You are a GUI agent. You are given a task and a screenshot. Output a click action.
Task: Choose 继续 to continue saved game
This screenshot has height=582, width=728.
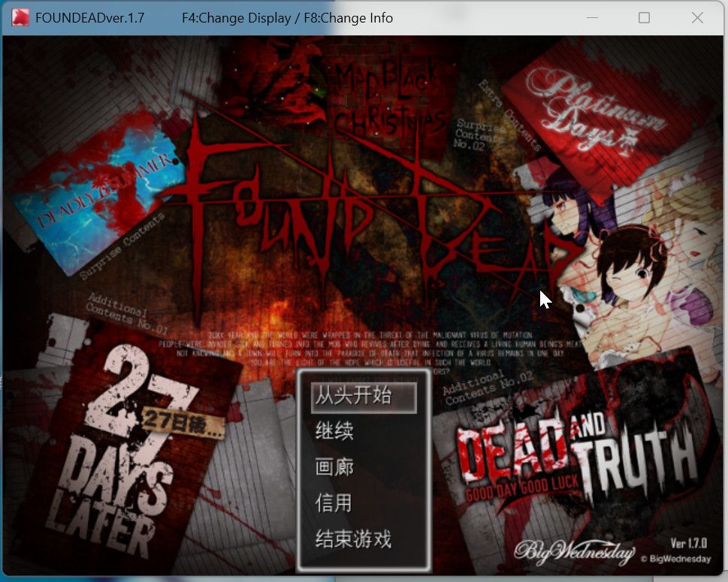pyautogui.click(x=334, y=431)
